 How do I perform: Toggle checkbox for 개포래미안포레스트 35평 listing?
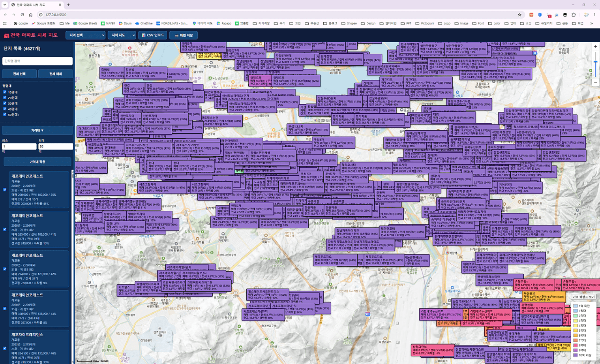tap(5, 309)
